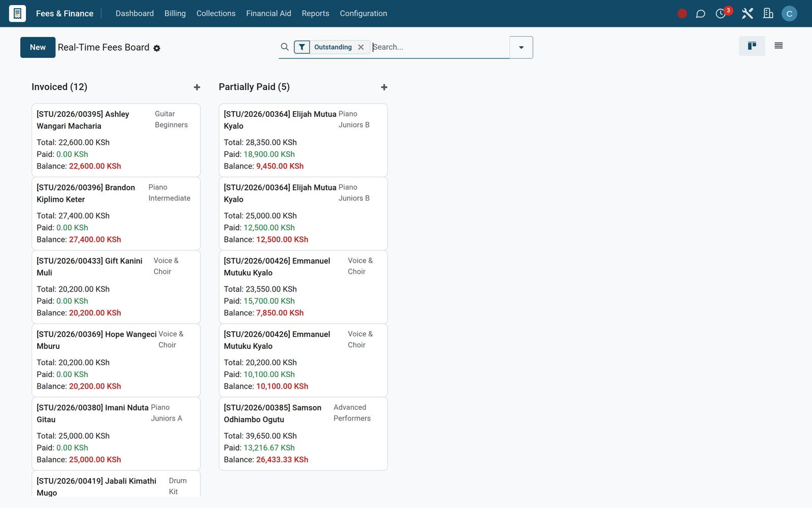Image resolution: width=812 pixels, height=508 pixels.
Task: Open the Financial Aid menu
Action: 268,14
